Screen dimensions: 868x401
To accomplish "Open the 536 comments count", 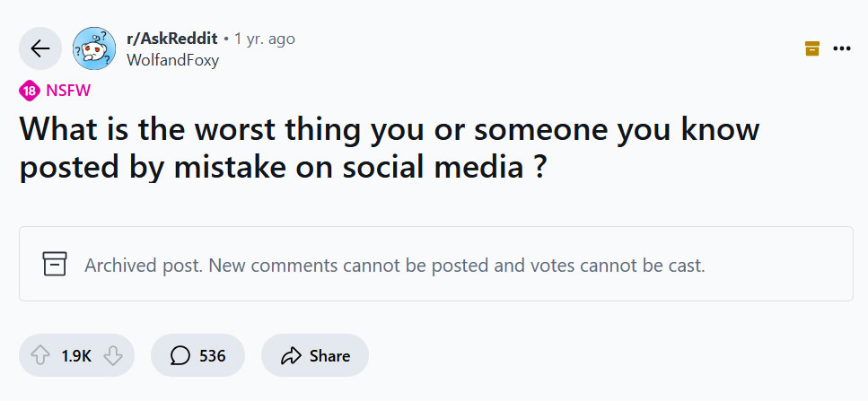I will [x=213, y=356].
